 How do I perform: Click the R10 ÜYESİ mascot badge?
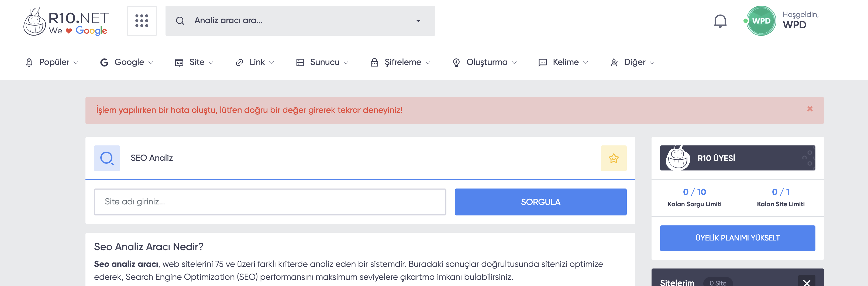pyautogui.click(x=678, y=158)
